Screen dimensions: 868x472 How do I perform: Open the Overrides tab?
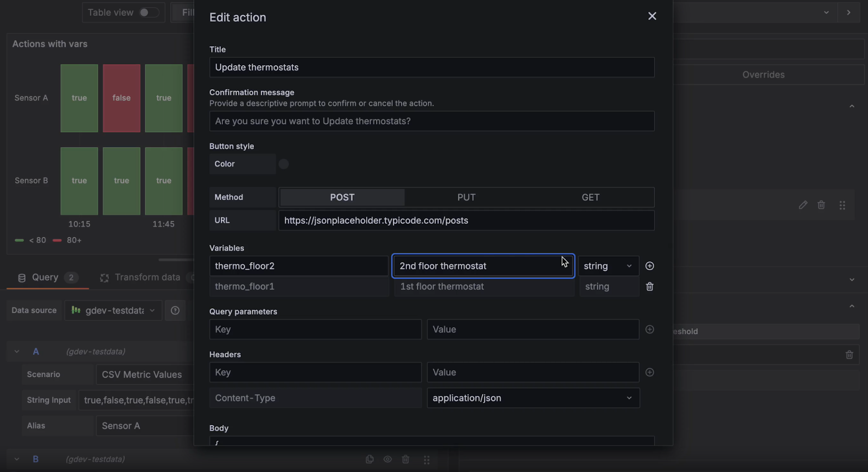[763, 75]
